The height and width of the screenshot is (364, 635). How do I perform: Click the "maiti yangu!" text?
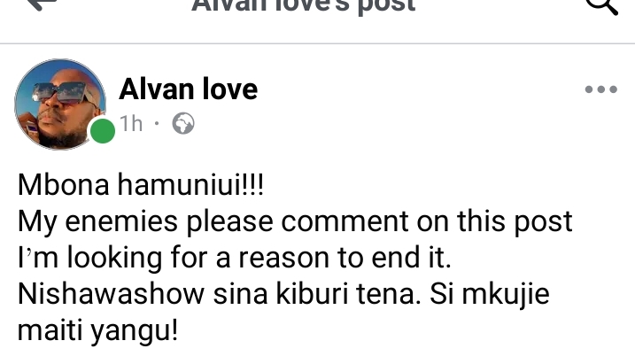97,331
